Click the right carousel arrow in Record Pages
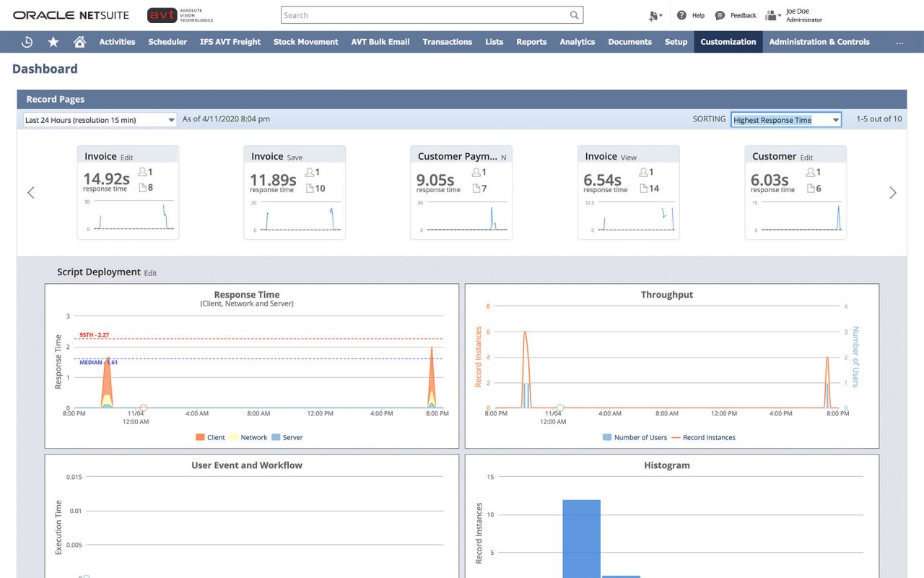The height and width of the screenshot is (578, 924). click(893, 192)
